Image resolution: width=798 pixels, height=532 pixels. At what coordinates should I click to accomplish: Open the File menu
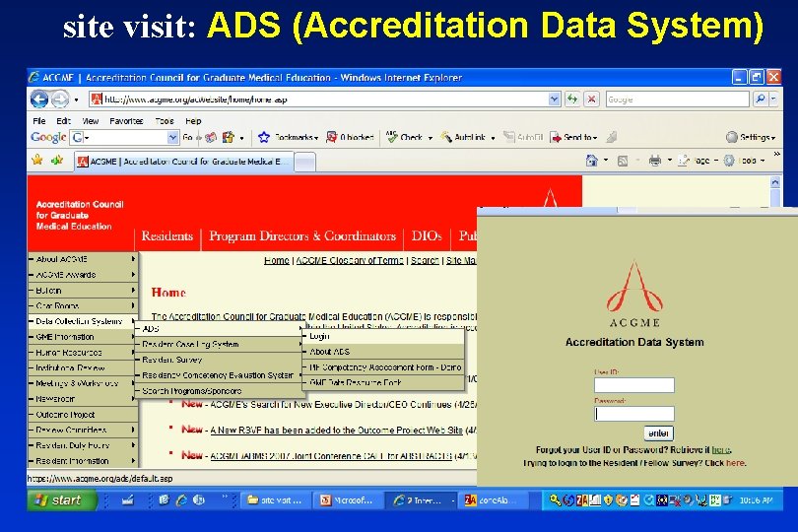(38, 120)
